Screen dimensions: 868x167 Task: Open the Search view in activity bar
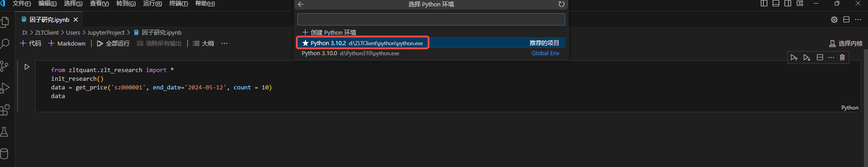5,44
